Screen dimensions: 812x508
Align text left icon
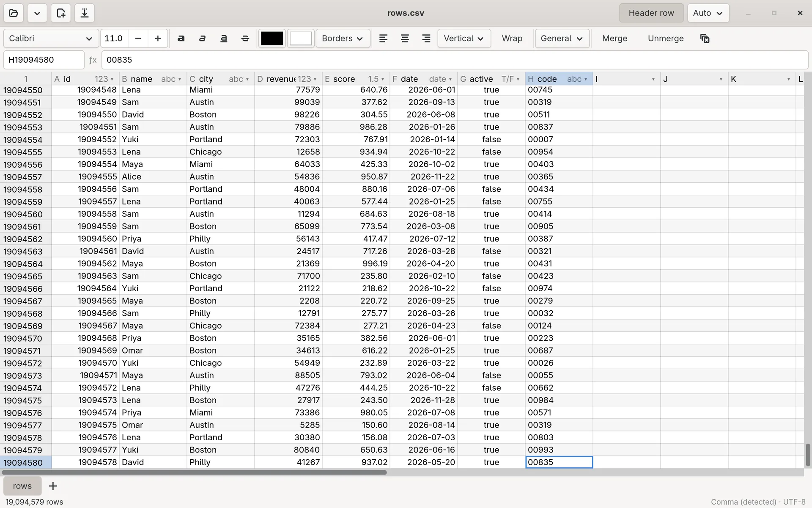click(383, 39)
